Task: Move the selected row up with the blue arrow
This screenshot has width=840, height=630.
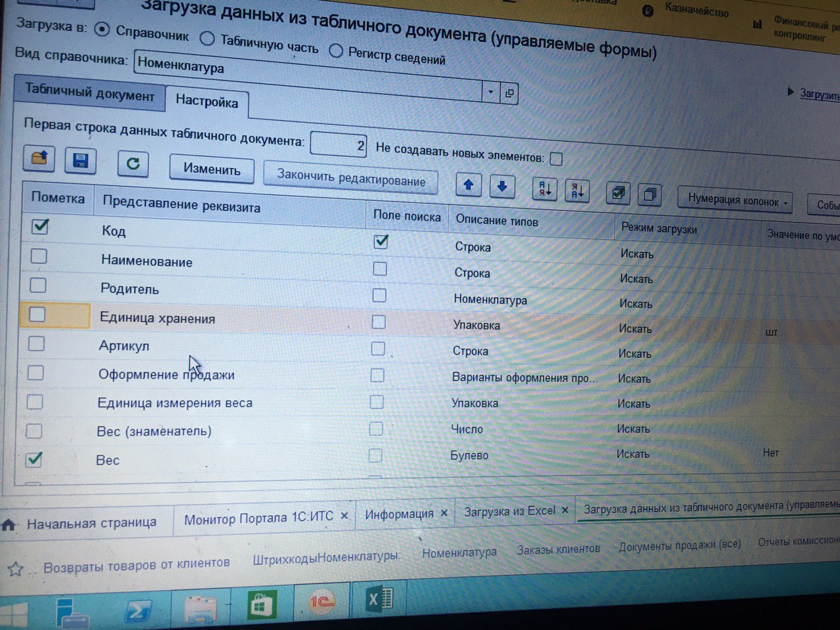Action: pos(468,185)
